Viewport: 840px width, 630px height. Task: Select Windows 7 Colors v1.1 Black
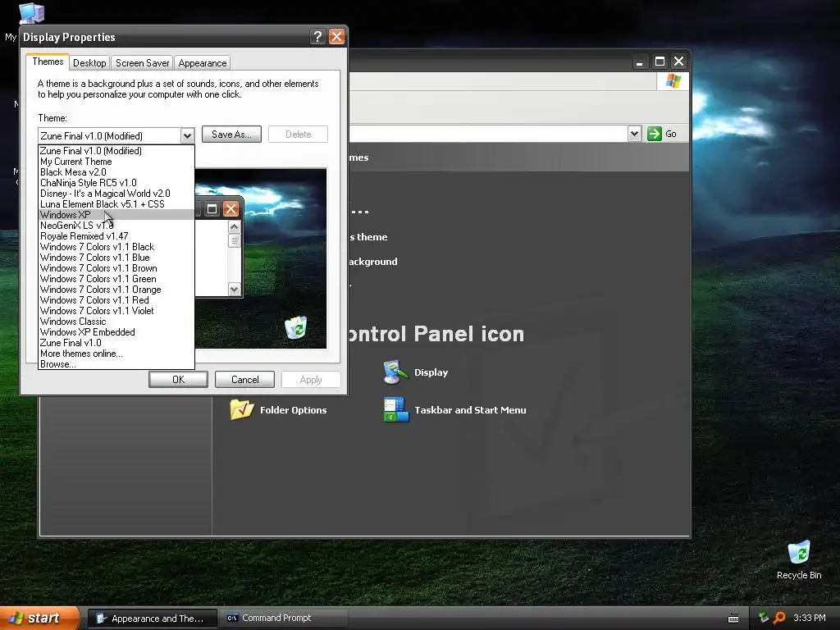[x=116, y=247]
